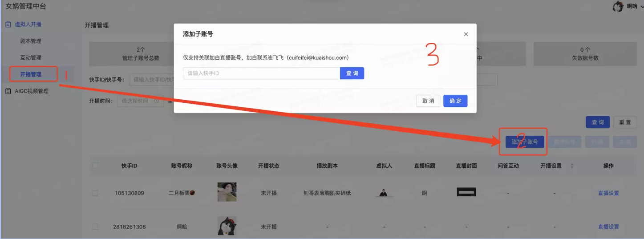Click the 请输入快手ID field in the dialog
This screenshot has width=644, height=239.
point(262,73)
